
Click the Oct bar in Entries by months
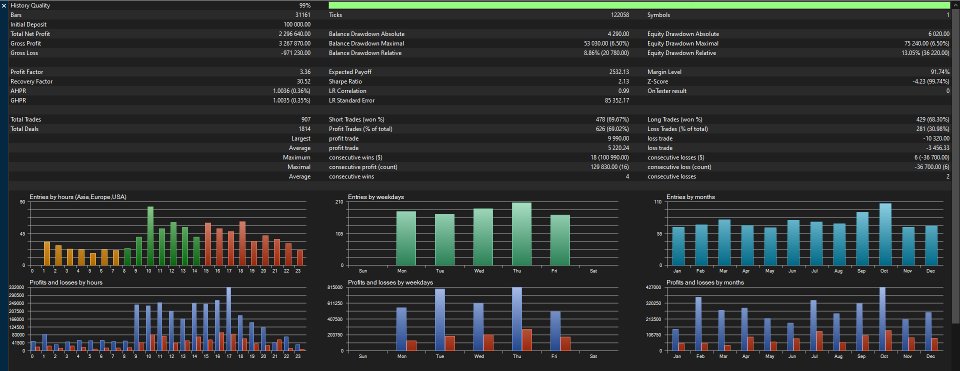(x=885, y=234)
